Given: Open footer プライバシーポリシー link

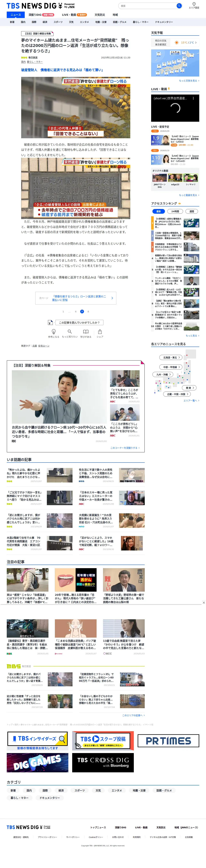Looking at the screenshot, I should (47, 837).
